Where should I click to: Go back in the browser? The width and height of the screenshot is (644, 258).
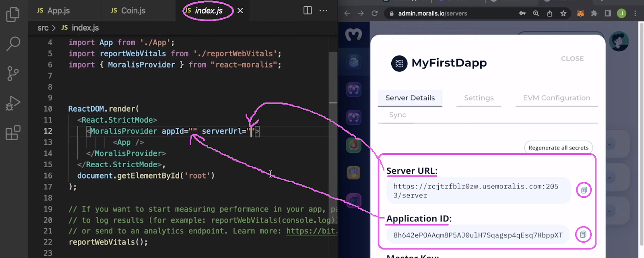pyautogui.click(x=347, y=13)
